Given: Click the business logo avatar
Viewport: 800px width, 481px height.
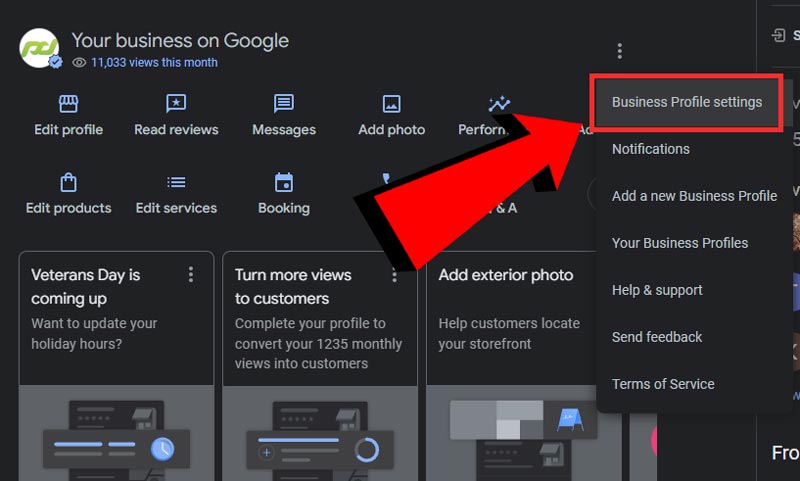Looking at the screenshot, I should [39, 48].
